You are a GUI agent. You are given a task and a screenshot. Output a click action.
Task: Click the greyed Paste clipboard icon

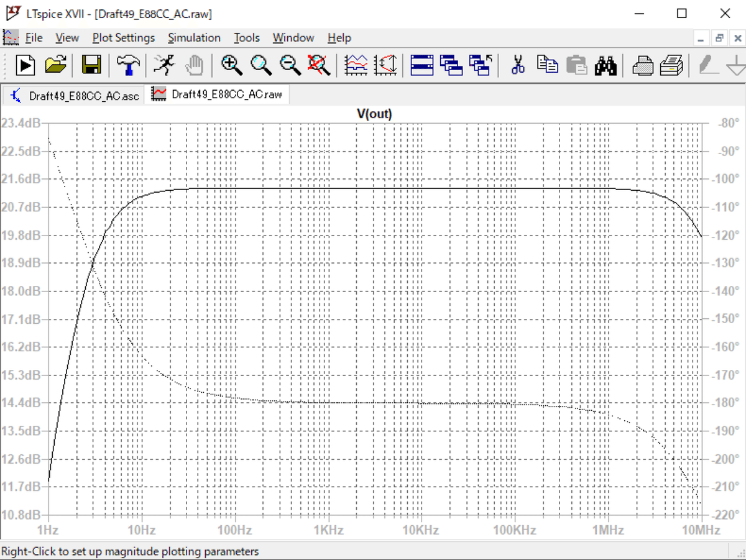pos(576,65)
